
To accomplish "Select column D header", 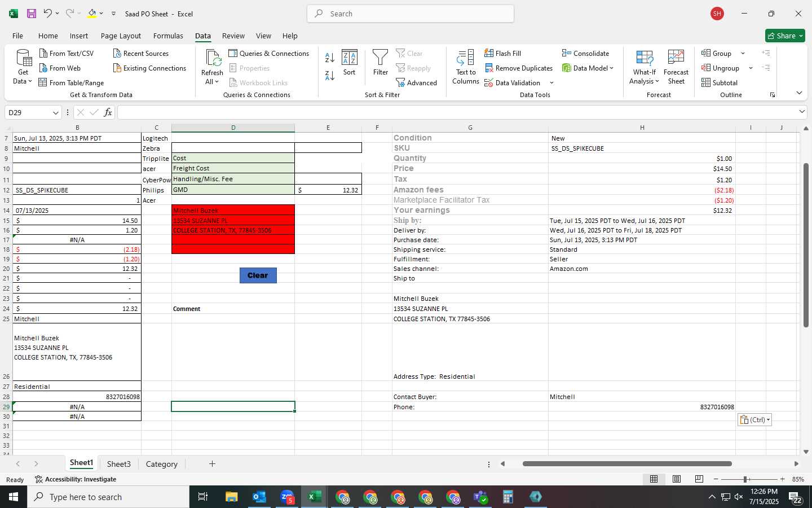I will click(233, 128).
